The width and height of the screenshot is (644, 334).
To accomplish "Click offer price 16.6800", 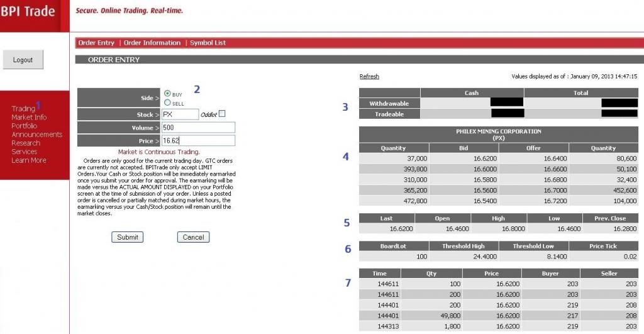I will 555,179.
